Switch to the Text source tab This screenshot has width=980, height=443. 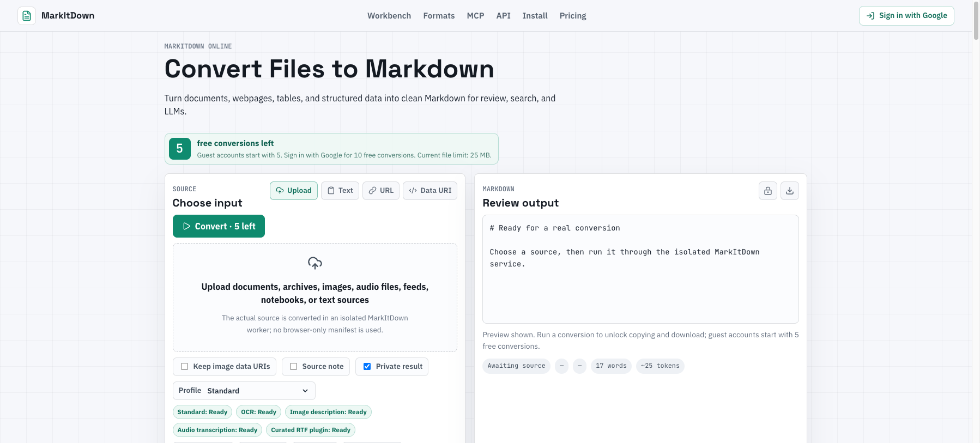340,191
